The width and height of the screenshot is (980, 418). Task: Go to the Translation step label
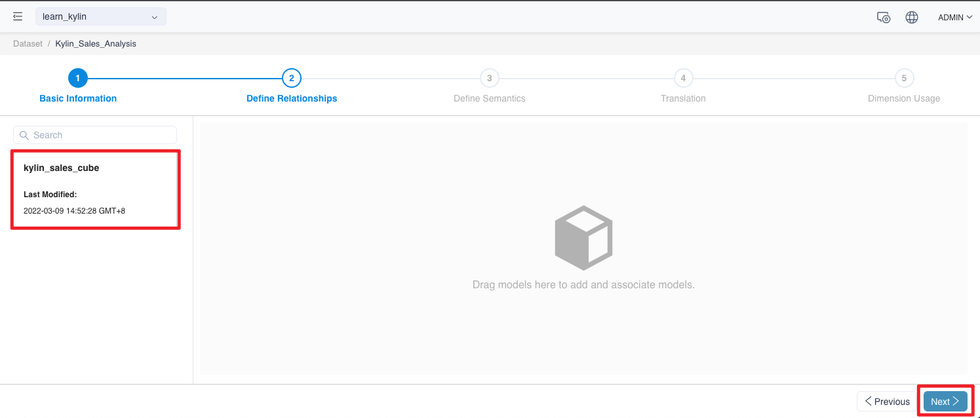click(x=683, y=98)
